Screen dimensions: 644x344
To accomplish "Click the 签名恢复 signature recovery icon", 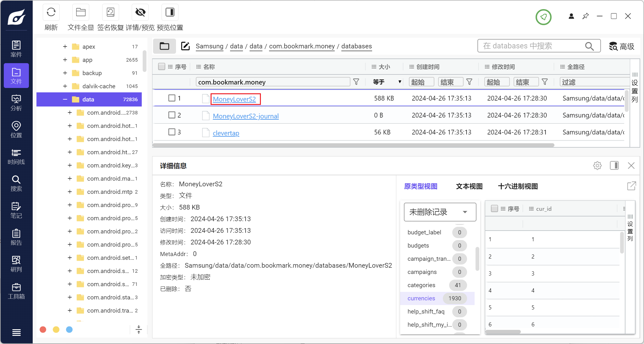I will (x=110, y=12).
